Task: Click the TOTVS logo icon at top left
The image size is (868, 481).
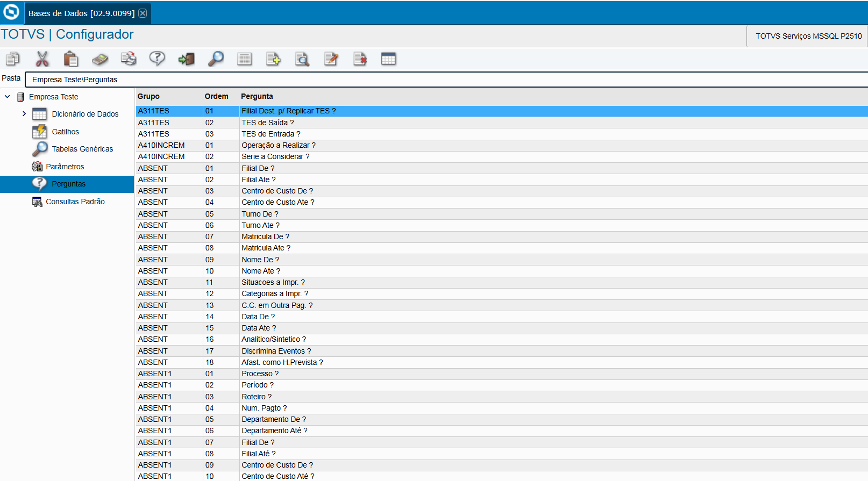Action: (11, 12)
